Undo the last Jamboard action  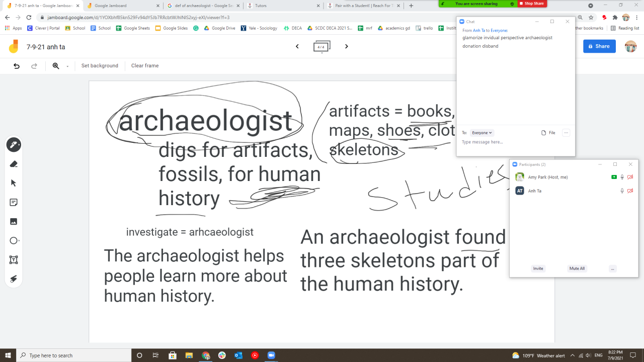17,66
